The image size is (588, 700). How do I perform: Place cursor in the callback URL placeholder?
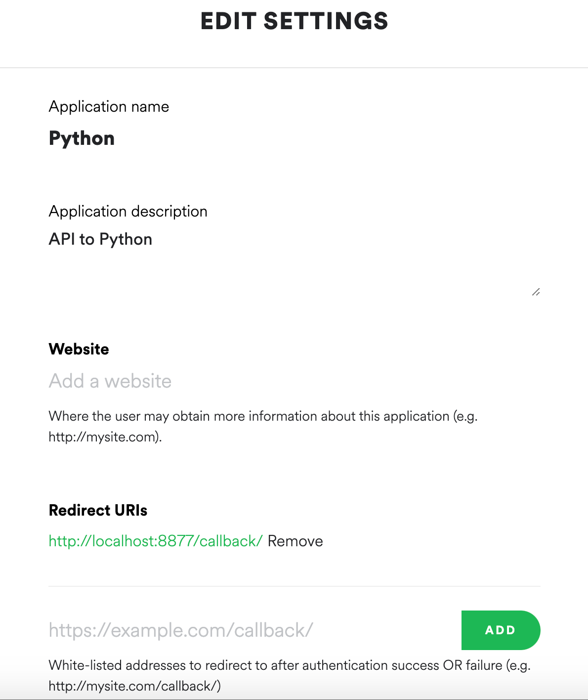tap(180, 630)
